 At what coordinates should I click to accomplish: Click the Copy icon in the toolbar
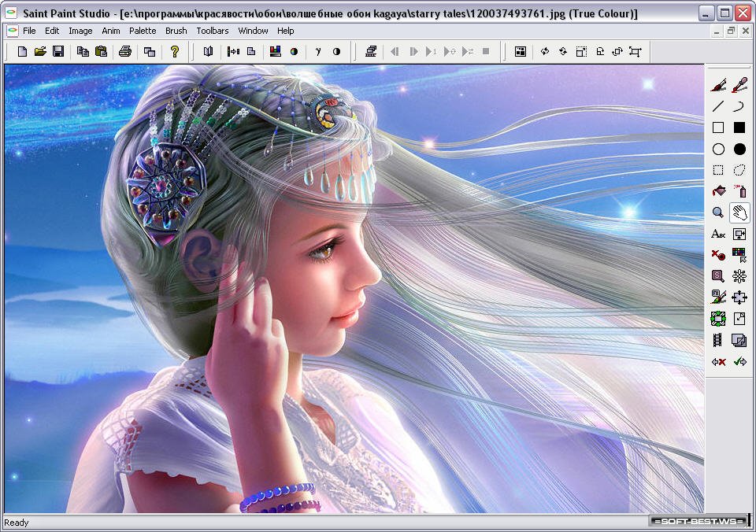pyautogui.click(x=83, y=52)
